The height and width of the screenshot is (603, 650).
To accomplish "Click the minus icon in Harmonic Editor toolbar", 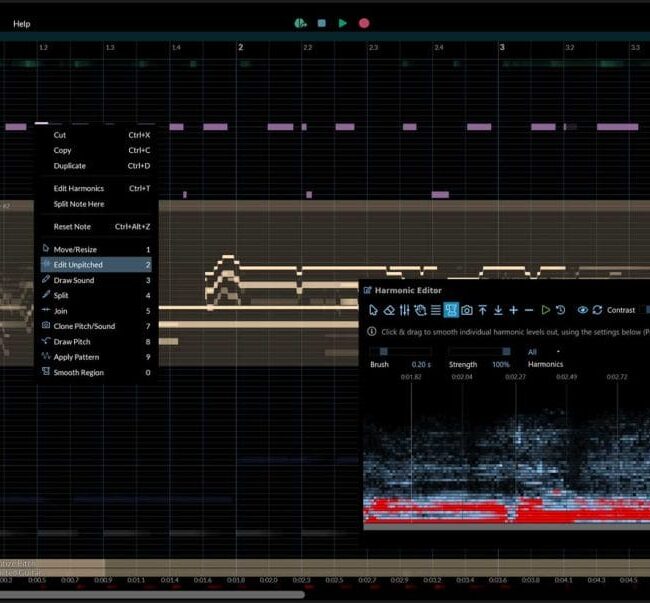I will pos(529,310).
